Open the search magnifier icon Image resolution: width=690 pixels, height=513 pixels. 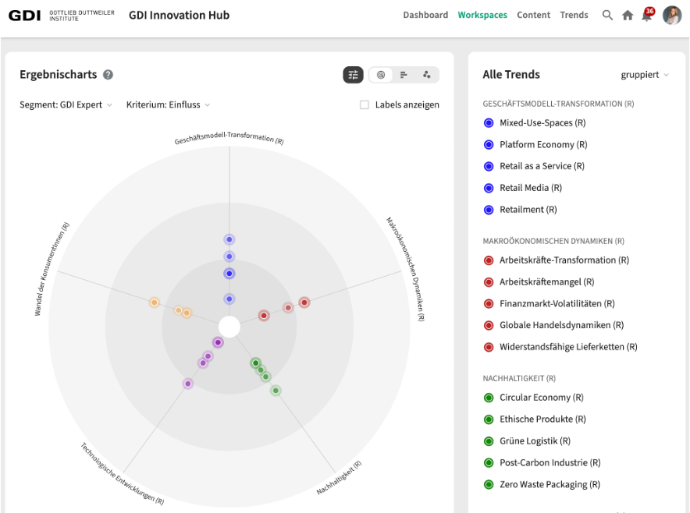(x=607, y=15)
